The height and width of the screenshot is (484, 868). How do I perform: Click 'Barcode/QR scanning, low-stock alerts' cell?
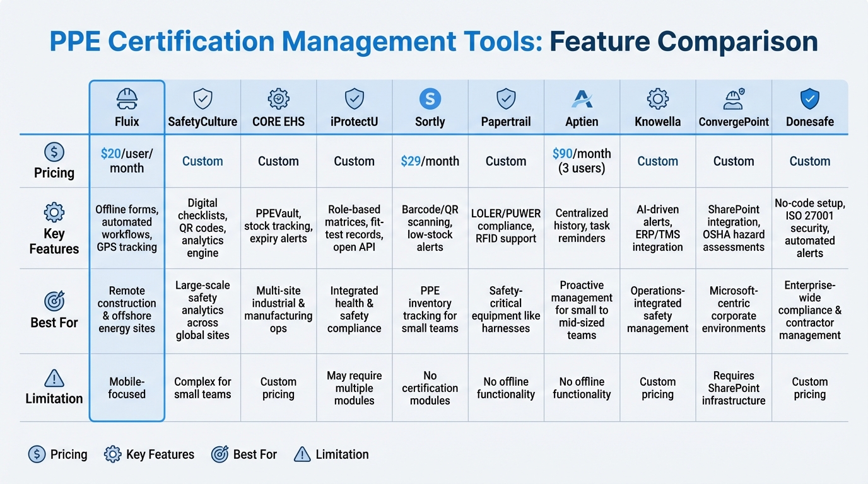click(430, 228)
